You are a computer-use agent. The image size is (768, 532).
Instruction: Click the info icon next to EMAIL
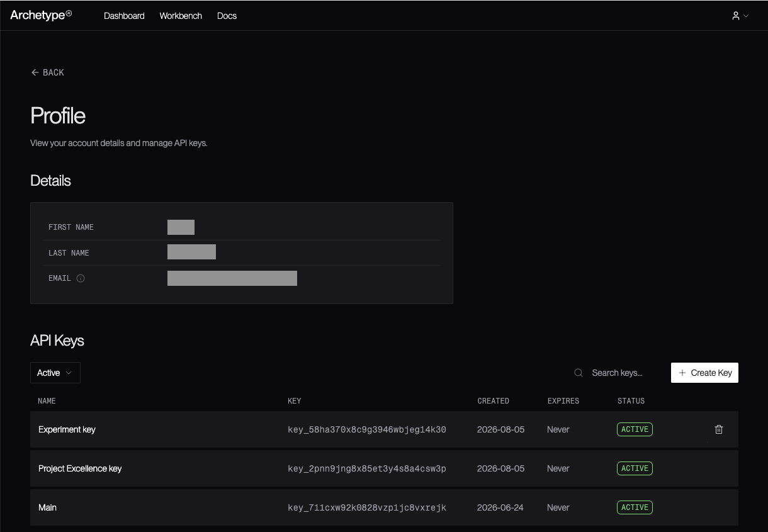81,278
